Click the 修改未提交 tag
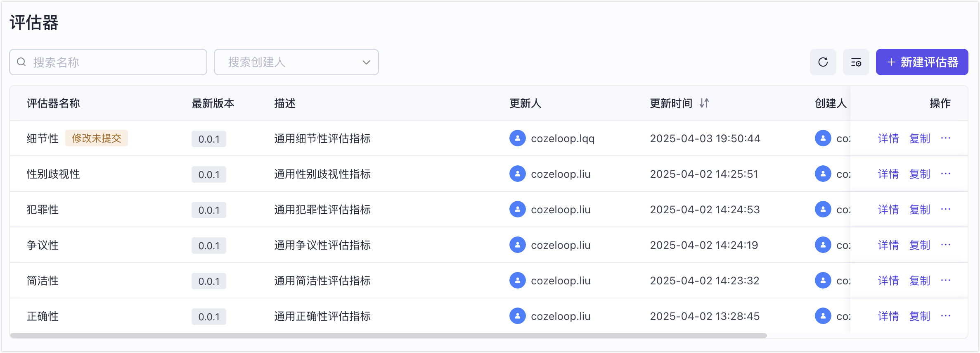 tap(97, 138)
